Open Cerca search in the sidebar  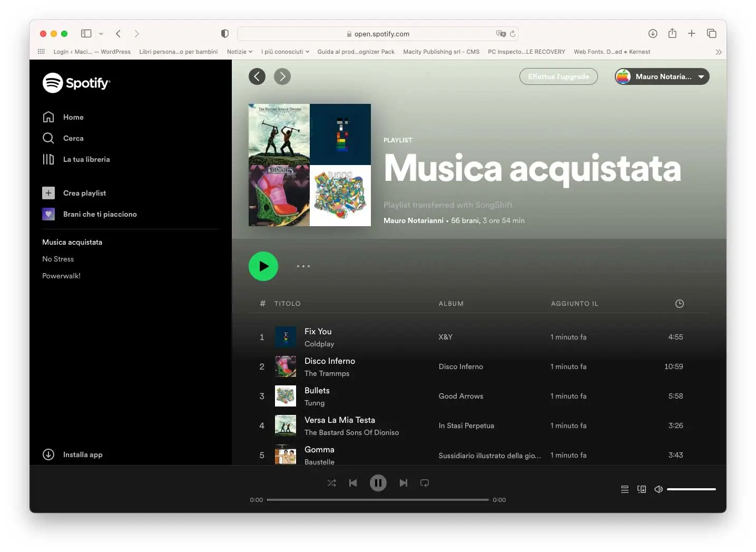pos(73,138)
